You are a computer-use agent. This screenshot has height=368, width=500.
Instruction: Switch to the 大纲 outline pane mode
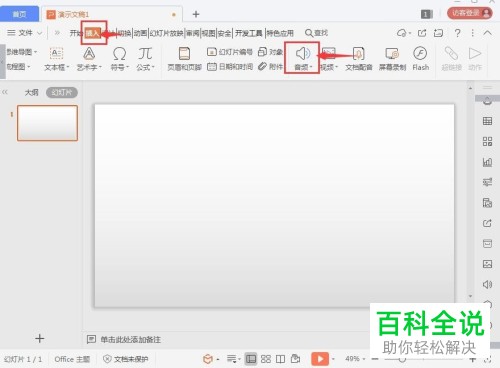click(x=32, y=92)
